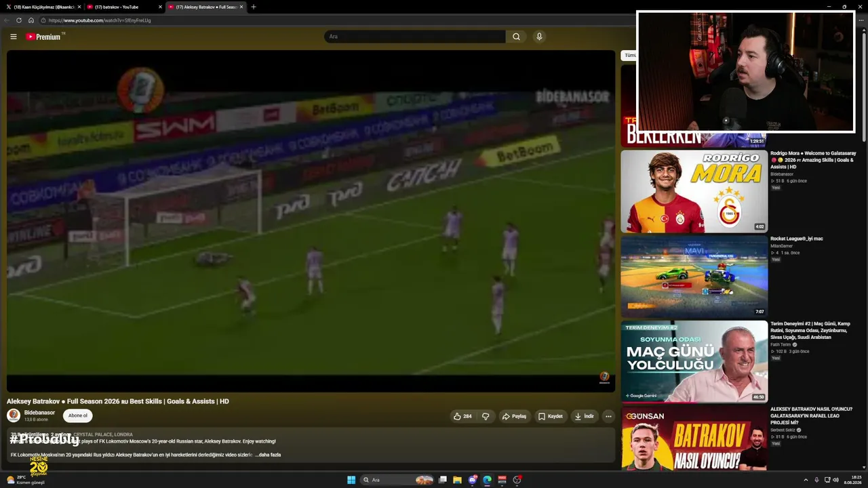Viewport: 868px width, 488px height.
Task: Click the football video player
Action: click(311, 221)
